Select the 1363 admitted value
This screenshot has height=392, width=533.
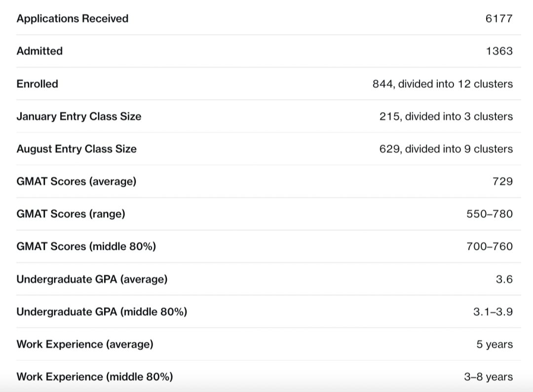click(x=499, y=51)
